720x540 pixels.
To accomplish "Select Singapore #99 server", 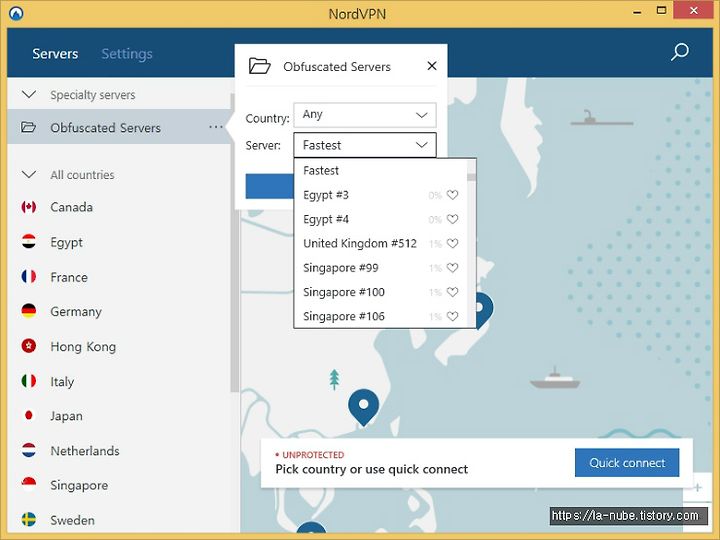I will 380,268.
